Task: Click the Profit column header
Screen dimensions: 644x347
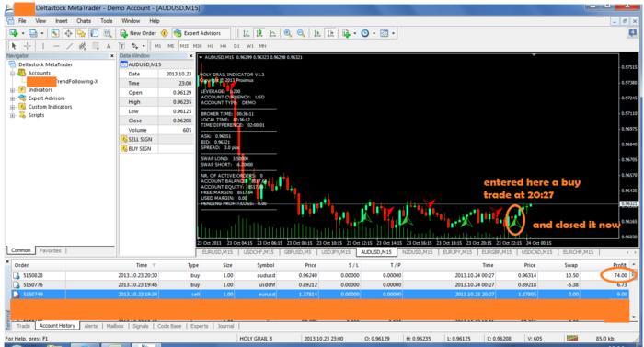Action: [619, 265]
